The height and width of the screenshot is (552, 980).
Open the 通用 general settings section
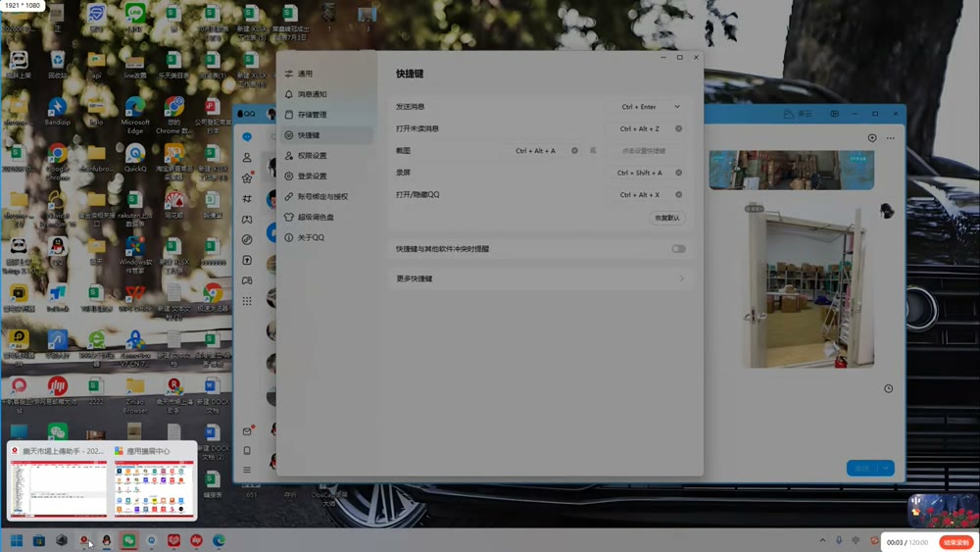326,74
